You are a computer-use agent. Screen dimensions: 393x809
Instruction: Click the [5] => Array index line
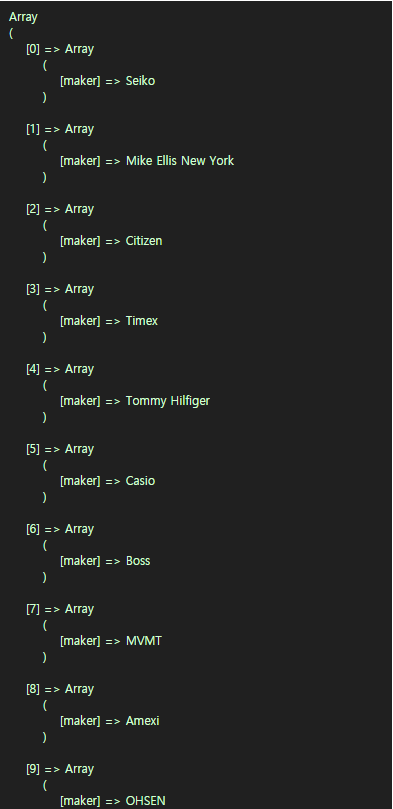60,449
